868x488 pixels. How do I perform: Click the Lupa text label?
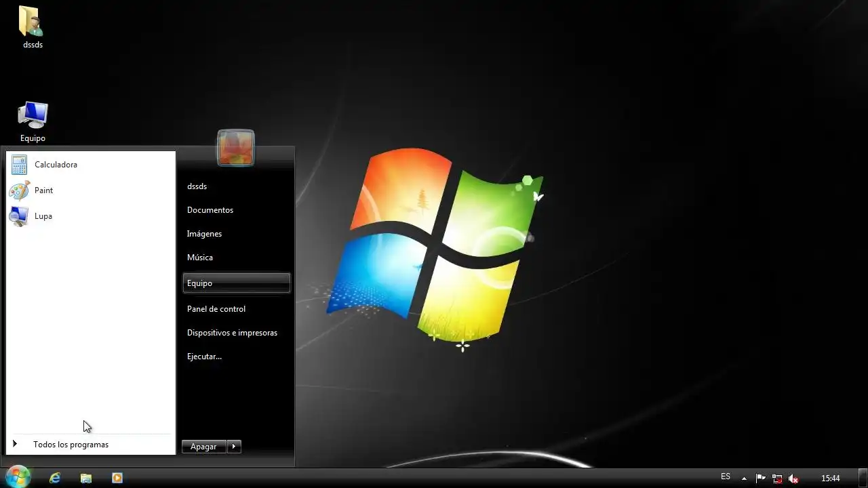tap(43, 216)
